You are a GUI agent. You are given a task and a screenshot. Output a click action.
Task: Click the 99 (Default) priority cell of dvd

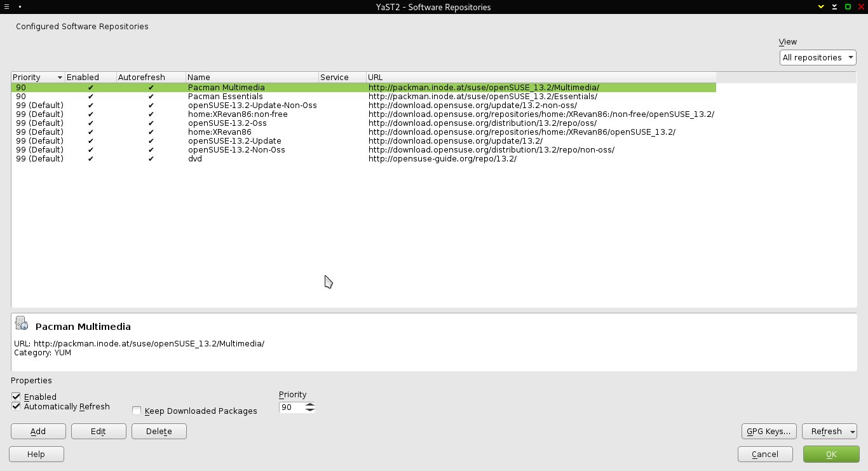39,158
